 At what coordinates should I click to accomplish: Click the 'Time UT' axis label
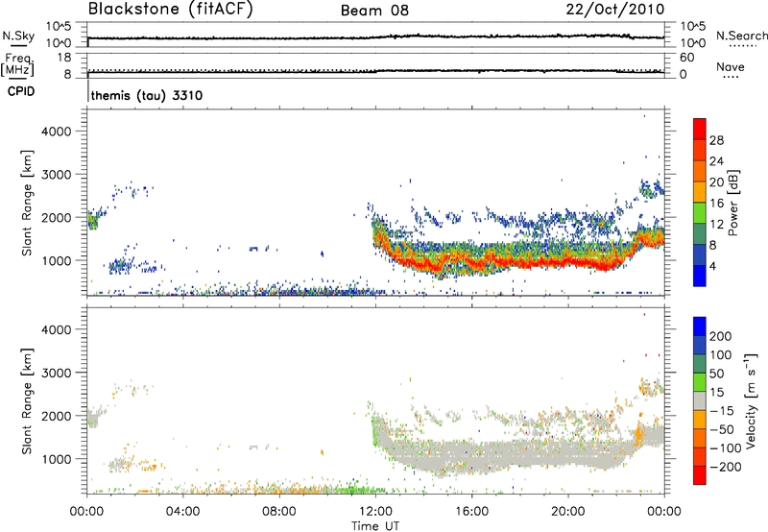pyautogui.click(x=375, y=526)
